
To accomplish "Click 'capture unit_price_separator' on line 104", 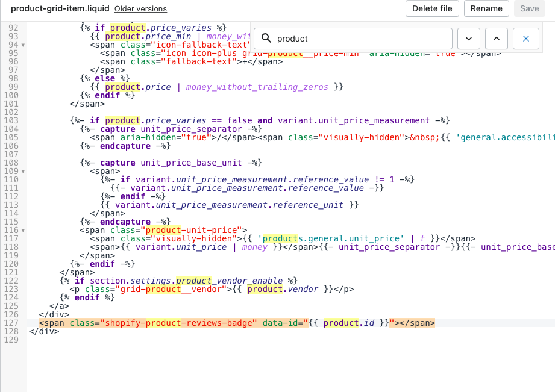I will (x=171, y=129).
